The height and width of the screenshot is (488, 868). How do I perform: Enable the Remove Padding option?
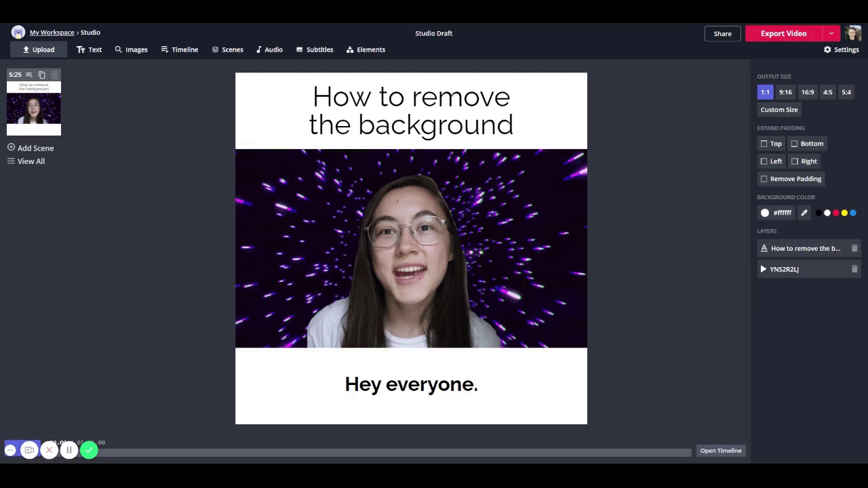[x=791, y=179]
